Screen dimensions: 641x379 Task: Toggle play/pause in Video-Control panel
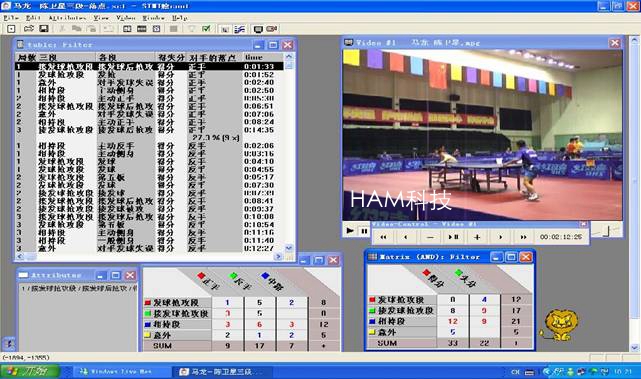[453, 237]
